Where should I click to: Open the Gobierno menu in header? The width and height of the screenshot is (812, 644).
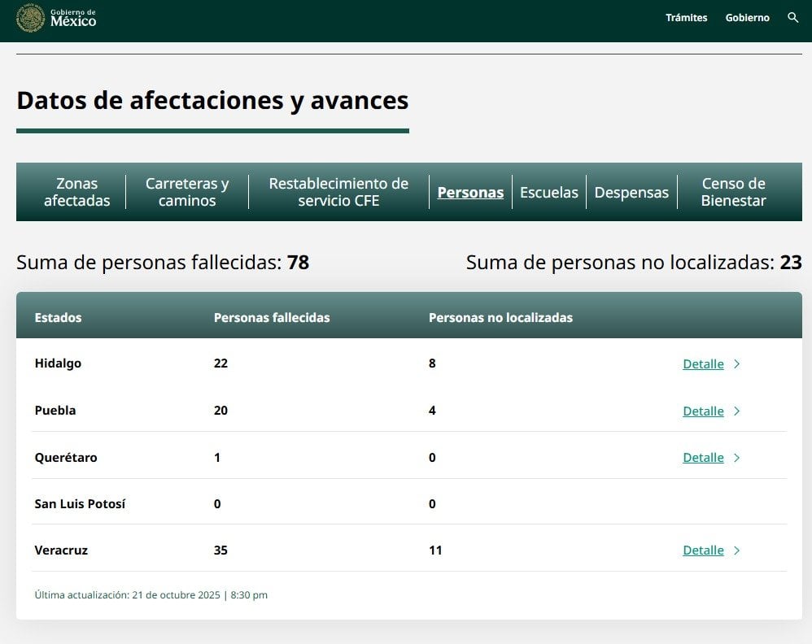point(747,18)
